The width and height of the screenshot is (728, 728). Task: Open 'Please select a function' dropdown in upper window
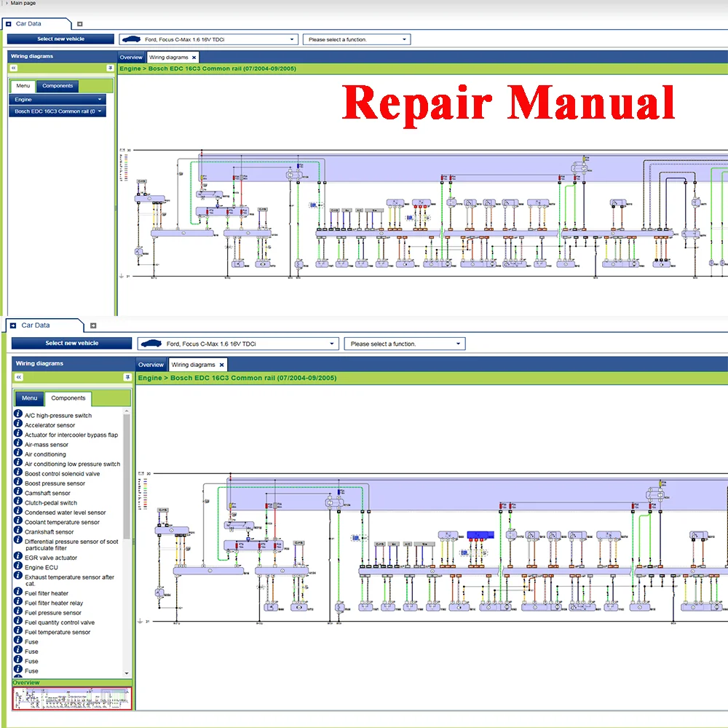coord(356,39)
